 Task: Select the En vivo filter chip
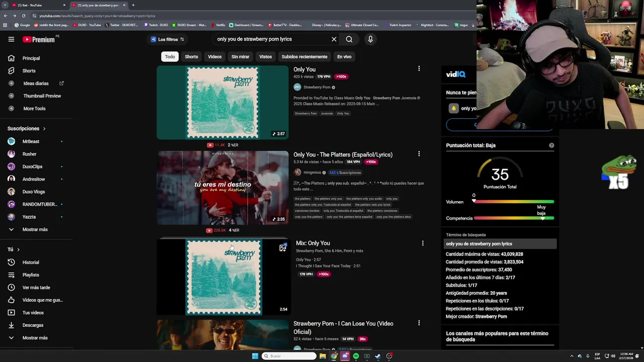344,57
